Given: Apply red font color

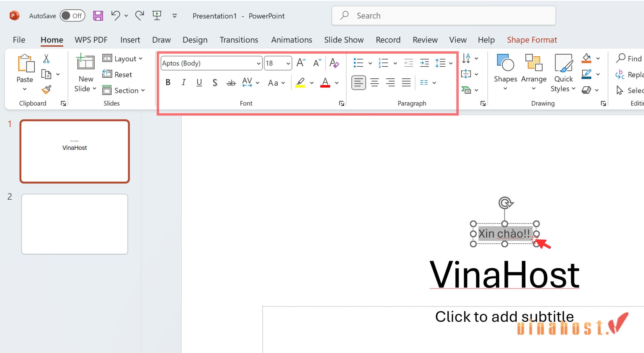Looking at the screenshot, I should click(325, 82).
